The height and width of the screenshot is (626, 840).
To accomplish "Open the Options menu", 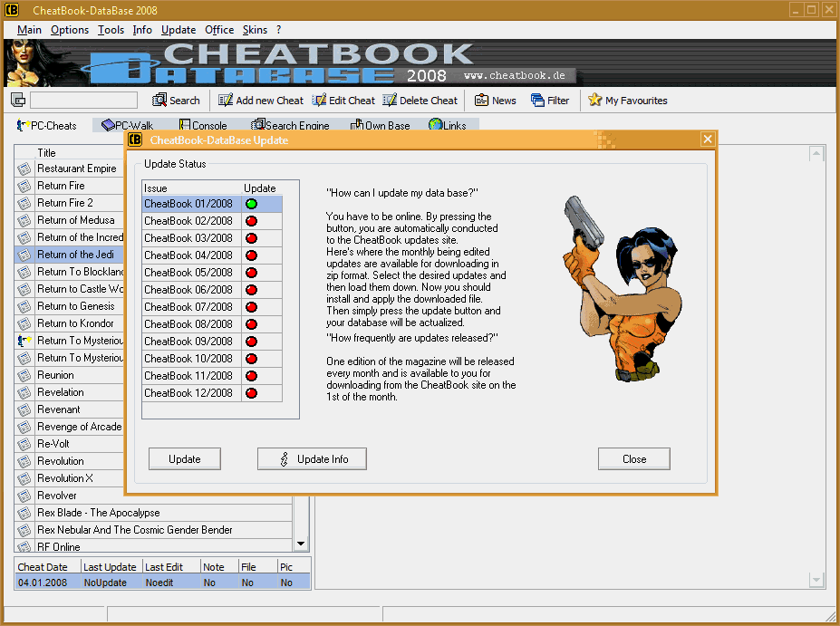I will pos(70,30).
